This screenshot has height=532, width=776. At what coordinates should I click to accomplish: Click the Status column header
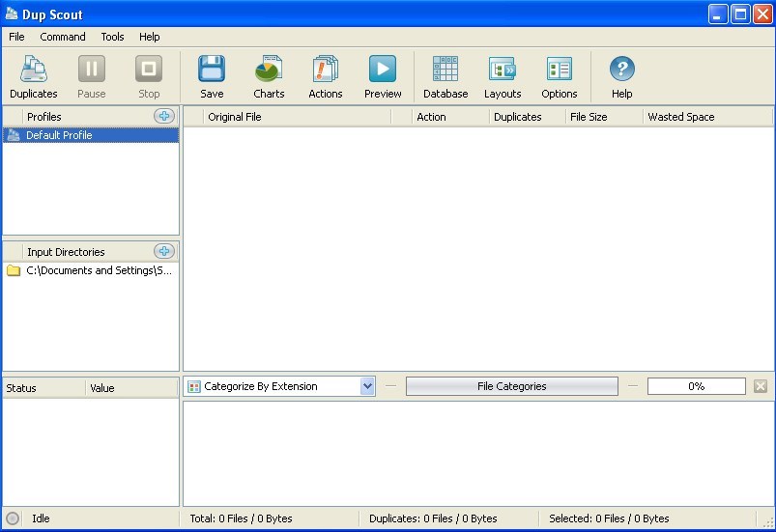44,388
